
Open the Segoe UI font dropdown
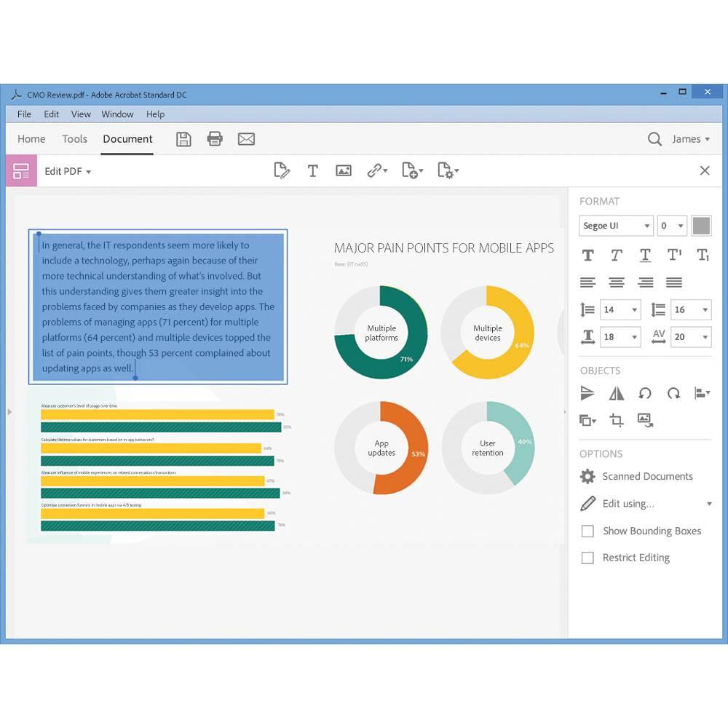coord(616,226)
